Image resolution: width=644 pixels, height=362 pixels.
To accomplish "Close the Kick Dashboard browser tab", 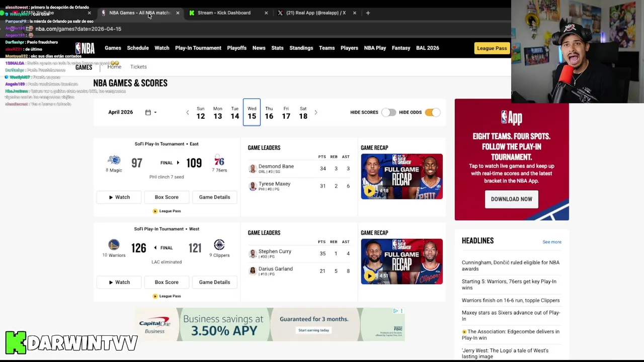I will [266, 13].
